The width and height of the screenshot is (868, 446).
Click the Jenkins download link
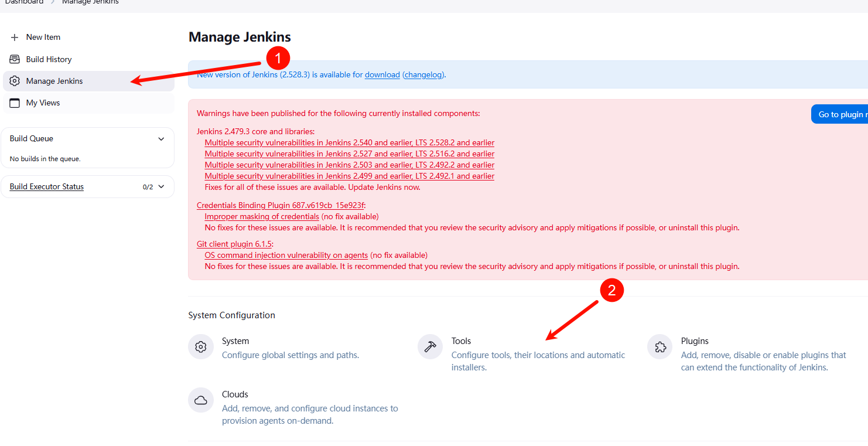click(x=382, y=75)
